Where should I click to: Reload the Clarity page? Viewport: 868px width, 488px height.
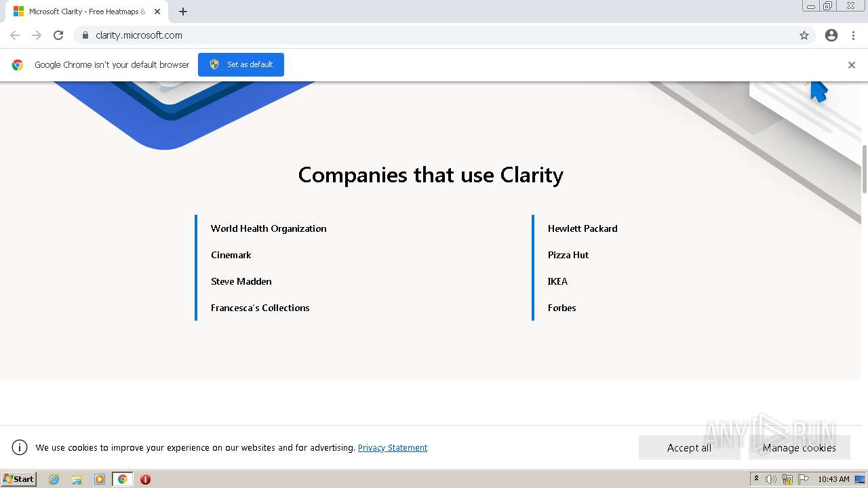pos(58,35)
